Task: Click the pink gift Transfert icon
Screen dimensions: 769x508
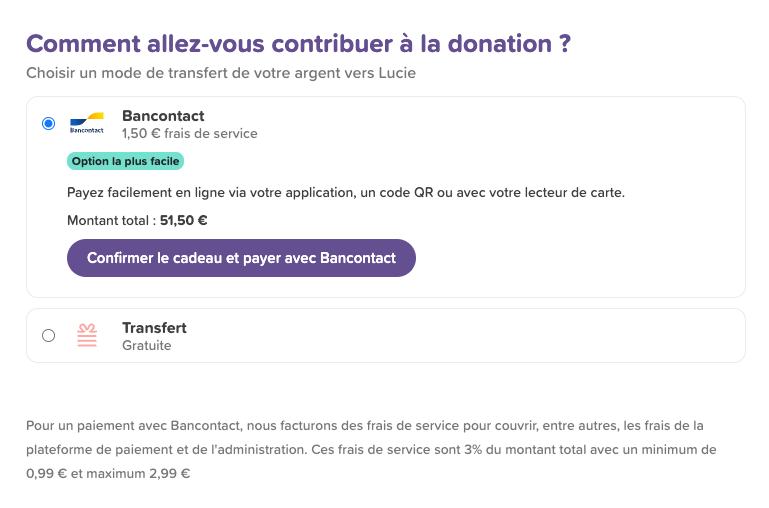Action: 87,335
